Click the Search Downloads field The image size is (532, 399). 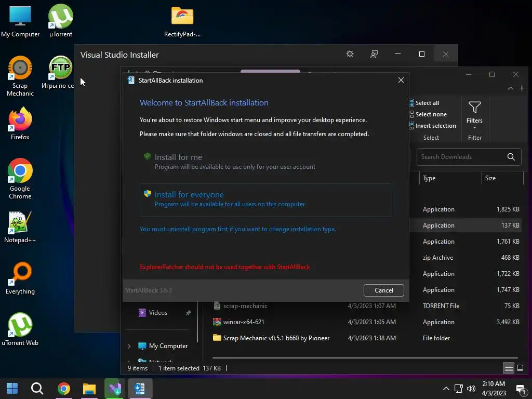coord(469,157)
